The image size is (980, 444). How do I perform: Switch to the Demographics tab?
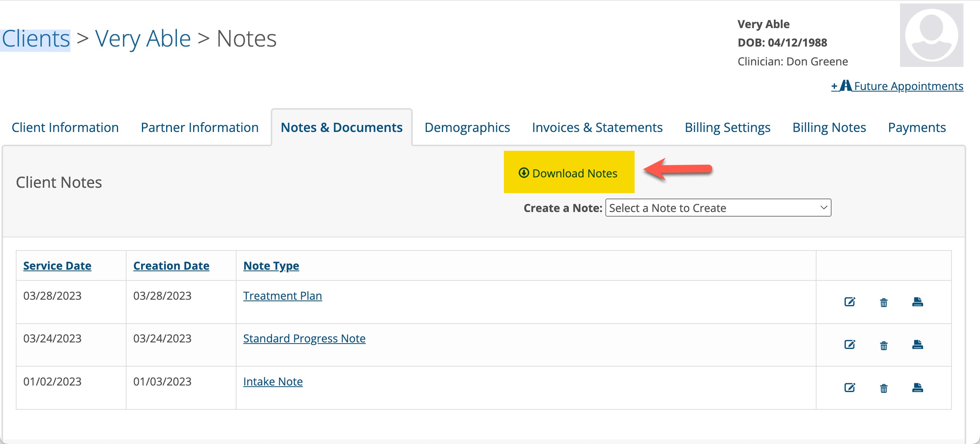coord(467,127)
